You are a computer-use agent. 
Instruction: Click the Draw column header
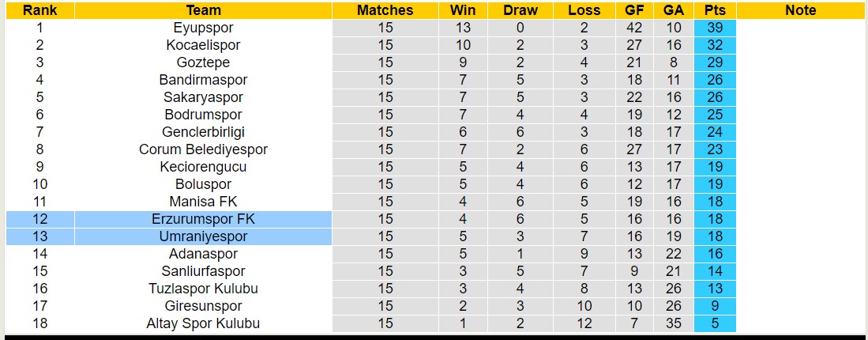(520, 10)
